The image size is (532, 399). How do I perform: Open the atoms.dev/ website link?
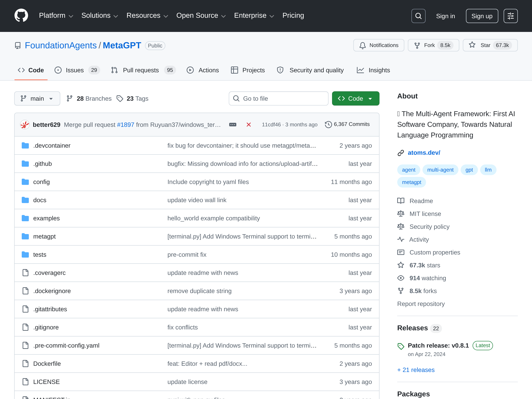coord(424,153)
